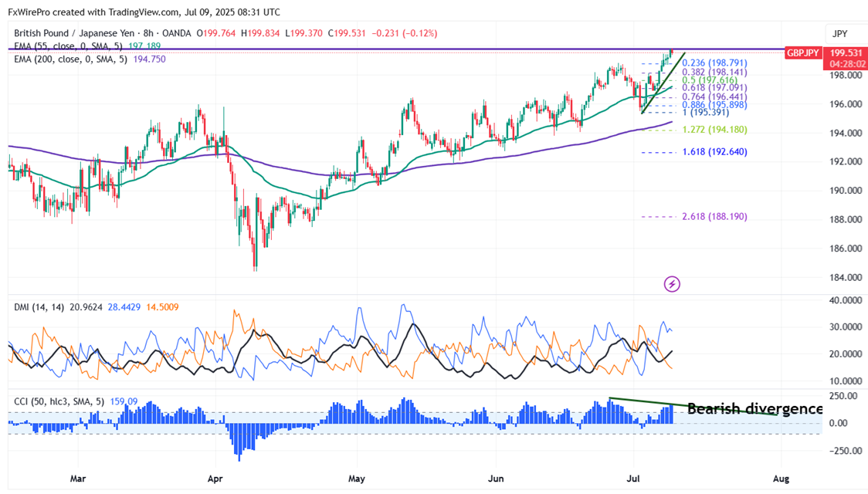Click the CCI (50, hlc3, SMA, 5) label
The height and width of the screenshot is (494, 868).
pyautogui.click(x=59, y=401)
